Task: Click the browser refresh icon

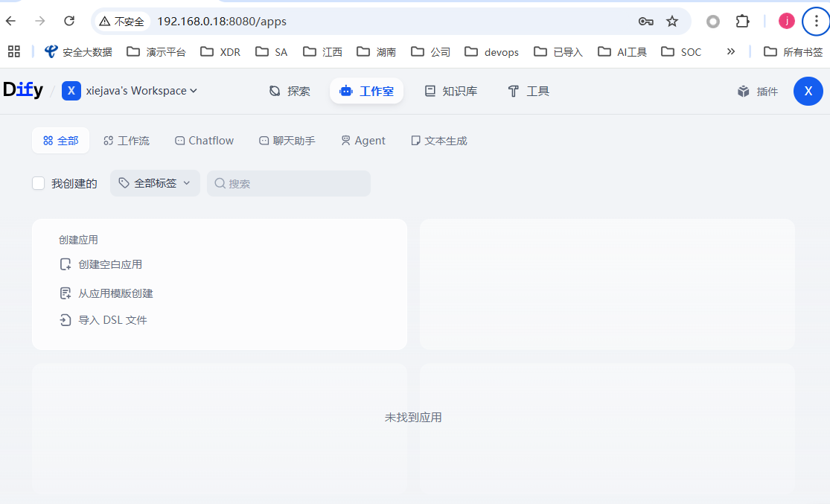Action: (71, 21)
